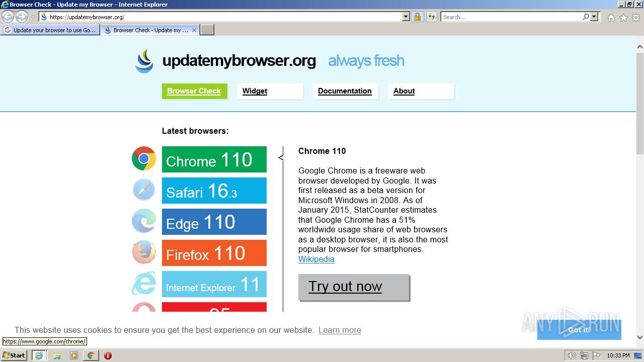This screenshot has height=362, width=644.
Task: Open the Browser Check nav item
Action: click(194, 91)
